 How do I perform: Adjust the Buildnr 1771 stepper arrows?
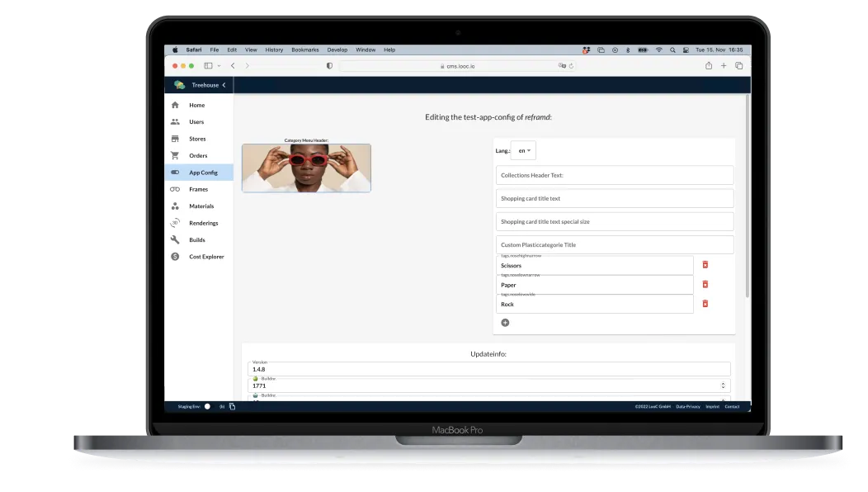point(723,386)
